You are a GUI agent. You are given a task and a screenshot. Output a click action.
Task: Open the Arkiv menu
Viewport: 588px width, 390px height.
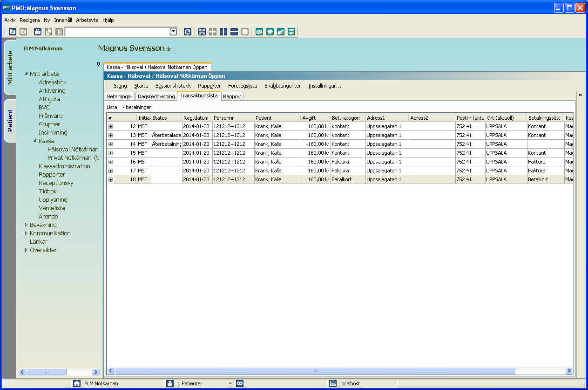coord(10,20)
